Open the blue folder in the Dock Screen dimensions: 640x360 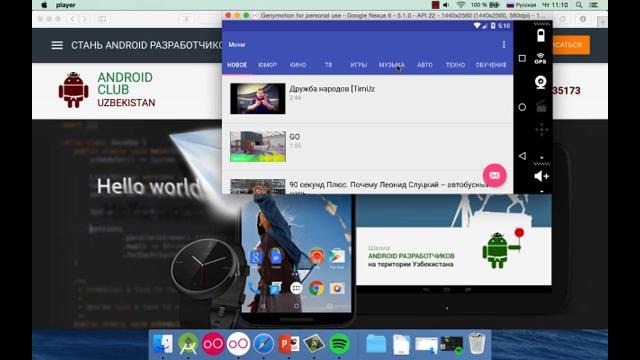click(x=376, y=344)
